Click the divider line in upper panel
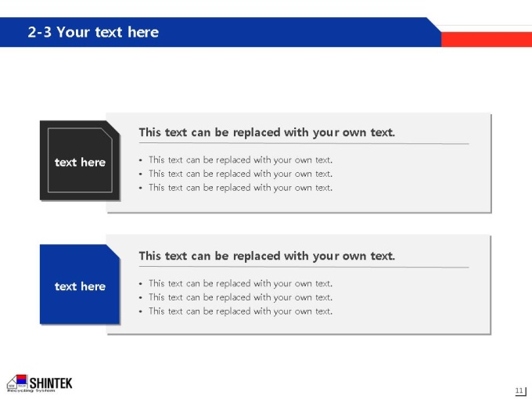 tap(304, 143)
